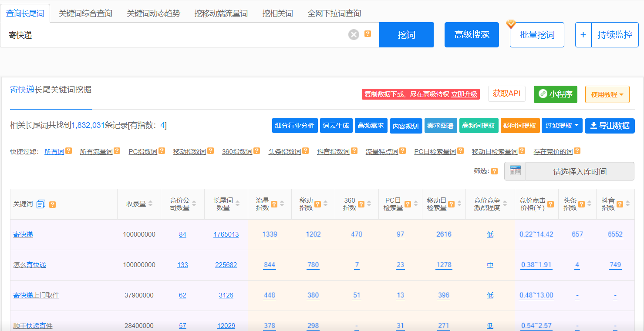
Task: Sort table by 移动日检索量 arrows
Action: [x=459, y=204]
